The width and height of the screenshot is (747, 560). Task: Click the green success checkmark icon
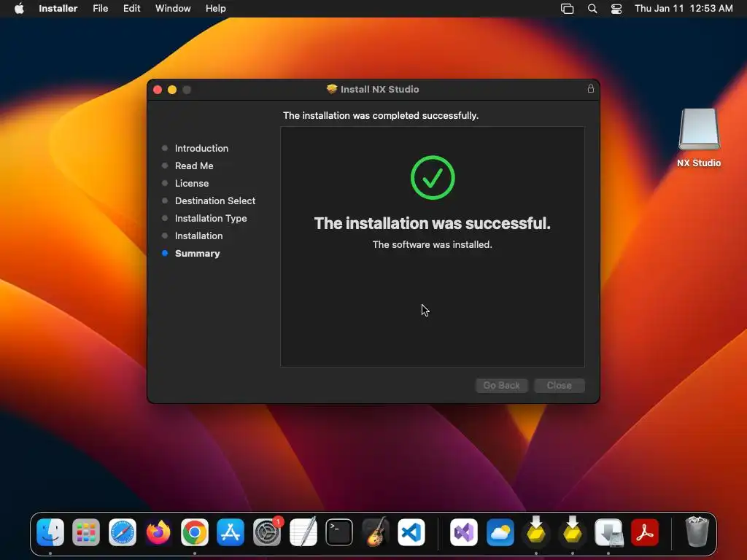click(433, 178)
